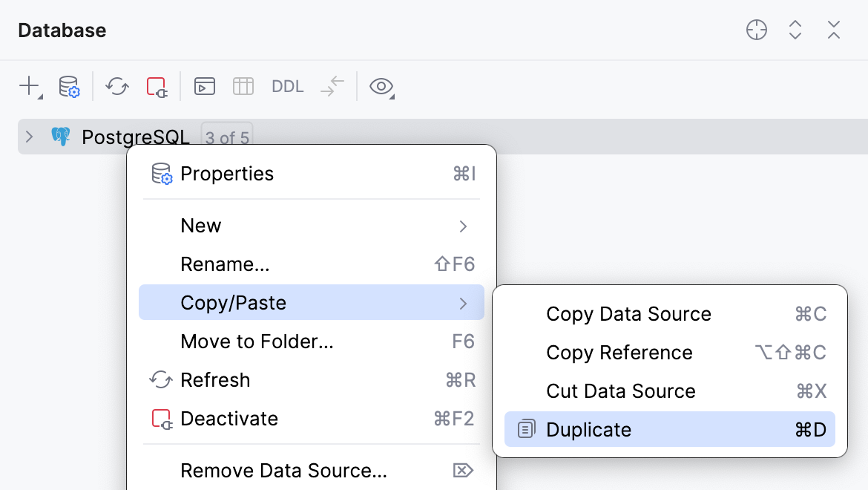Toggle view options with the eye icon
Viewport: 868px width, 490px height.
381,86
